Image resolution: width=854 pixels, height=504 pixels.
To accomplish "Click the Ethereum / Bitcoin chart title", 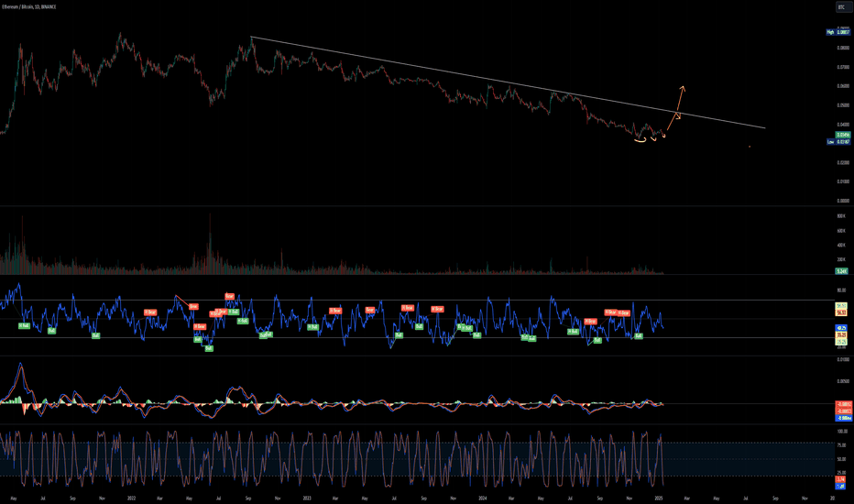I will [29, 6].
